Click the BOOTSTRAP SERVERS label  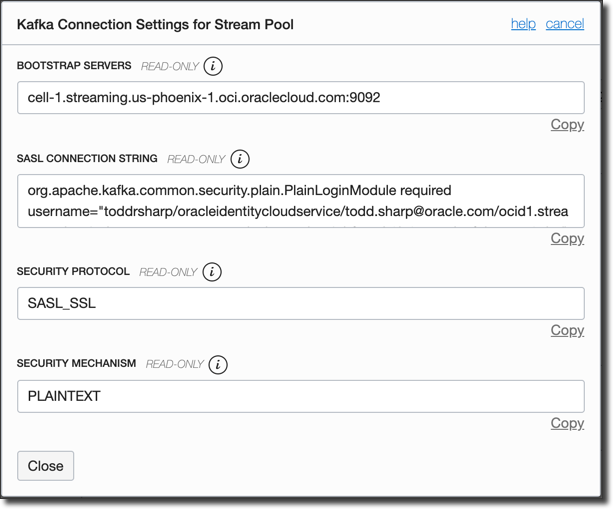point(74,66)
